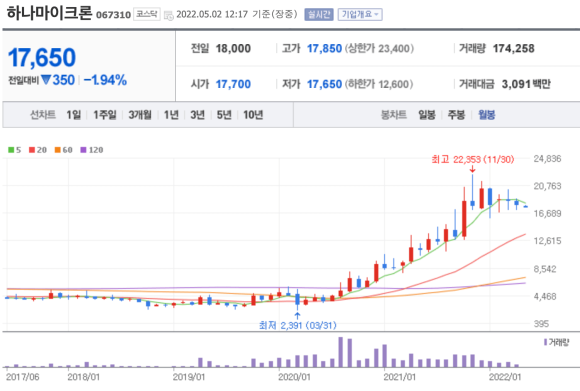
Task: Click the 2022/01 date axis label
Action: [x=505, y=377]
